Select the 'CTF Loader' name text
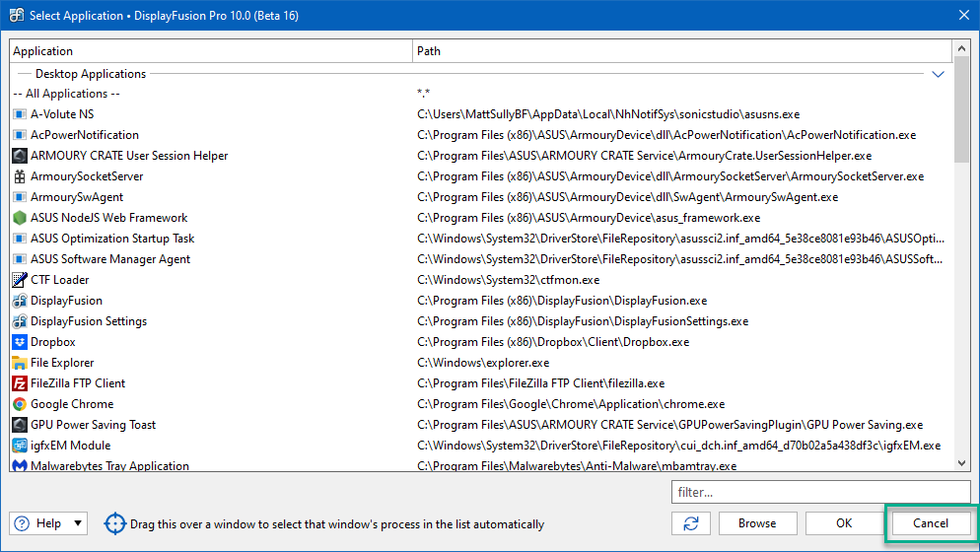The height and width of the screenshot is (552, 980). point(60,279)
